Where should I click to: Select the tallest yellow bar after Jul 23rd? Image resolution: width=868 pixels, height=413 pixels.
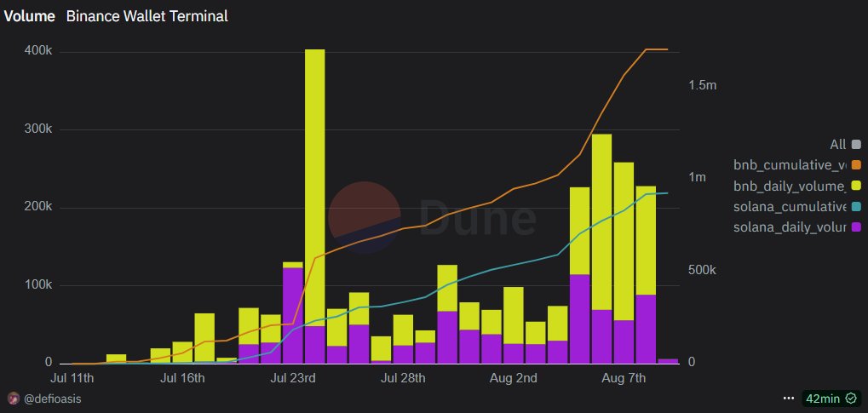[x=314, y=187]
